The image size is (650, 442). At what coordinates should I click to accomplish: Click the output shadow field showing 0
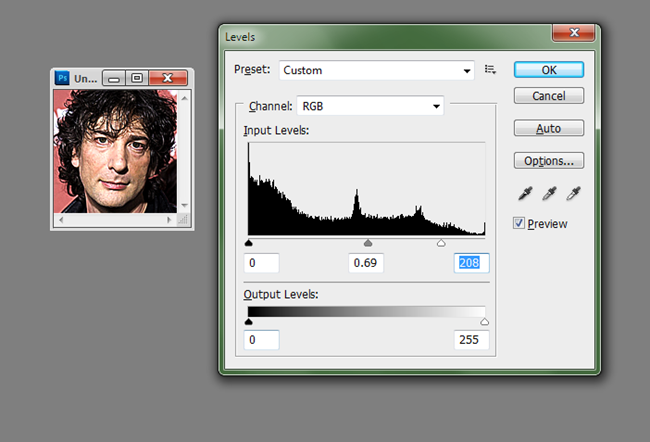[x=262, y=340]
